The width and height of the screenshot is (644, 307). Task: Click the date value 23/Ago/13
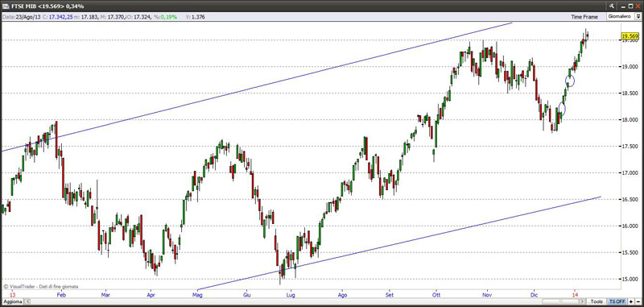(x=29, y=17)
